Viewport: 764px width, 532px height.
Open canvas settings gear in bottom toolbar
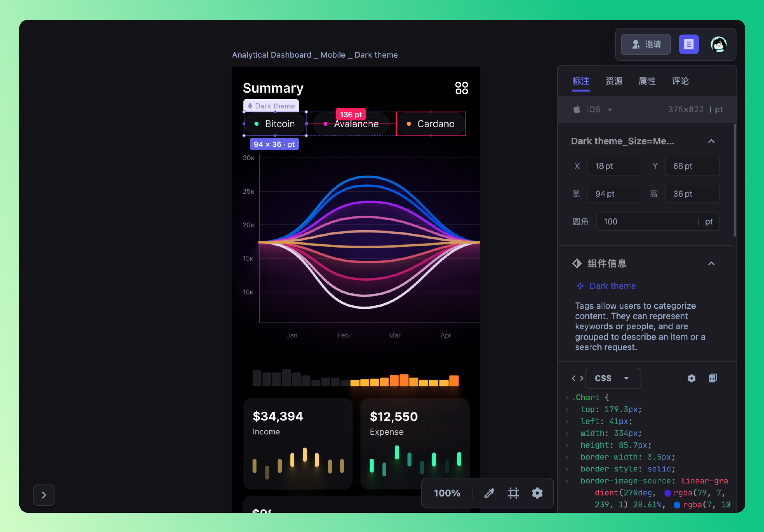click(537, 493)
